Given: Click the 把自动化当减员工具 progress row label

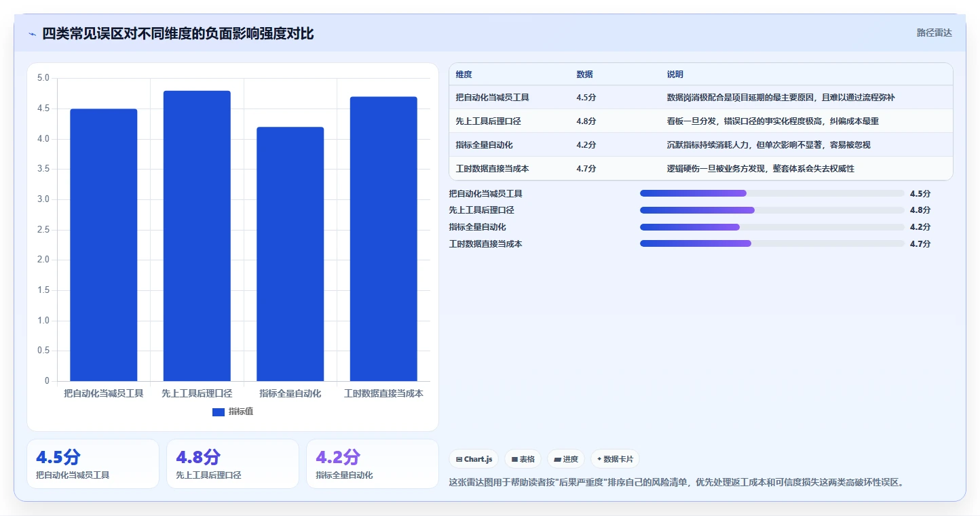Looking at the screenshot, I should [486, 194].
